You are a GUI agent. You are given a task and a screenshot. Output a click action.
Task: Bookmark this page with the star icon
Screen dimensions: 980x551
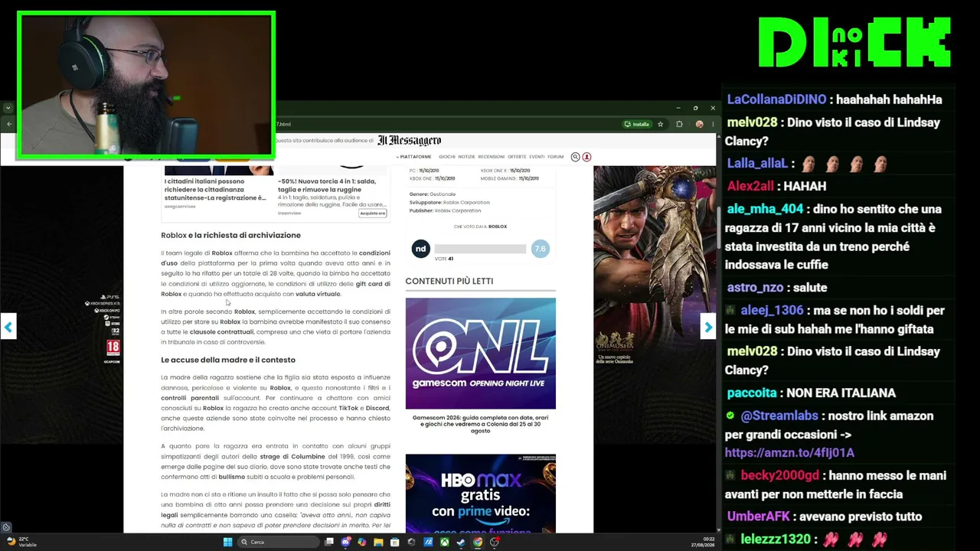coord(660,124)
